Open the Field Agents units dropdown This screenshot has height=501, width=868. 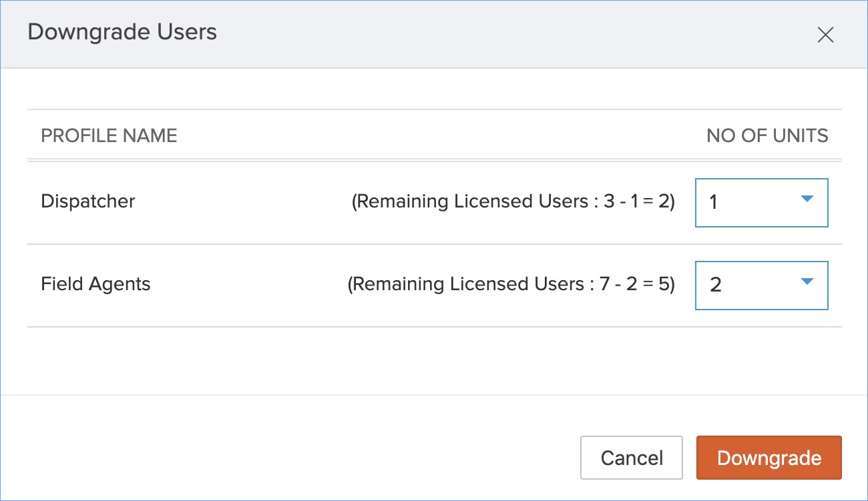pyautogui.click(x=761, y=285)
